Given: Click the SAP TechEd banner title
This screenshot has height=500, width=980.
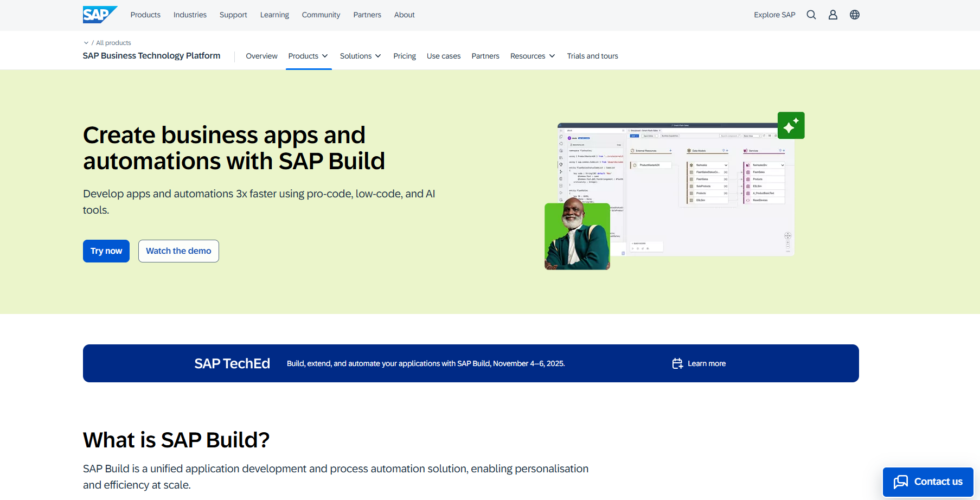Looking at the screenshot, I should tap(232, 363).
